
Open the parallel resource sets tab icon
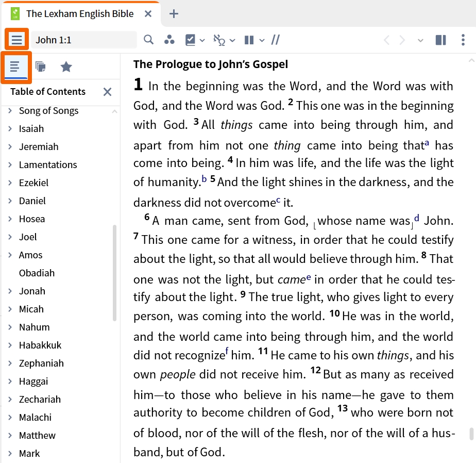click(x=40, y=67)
